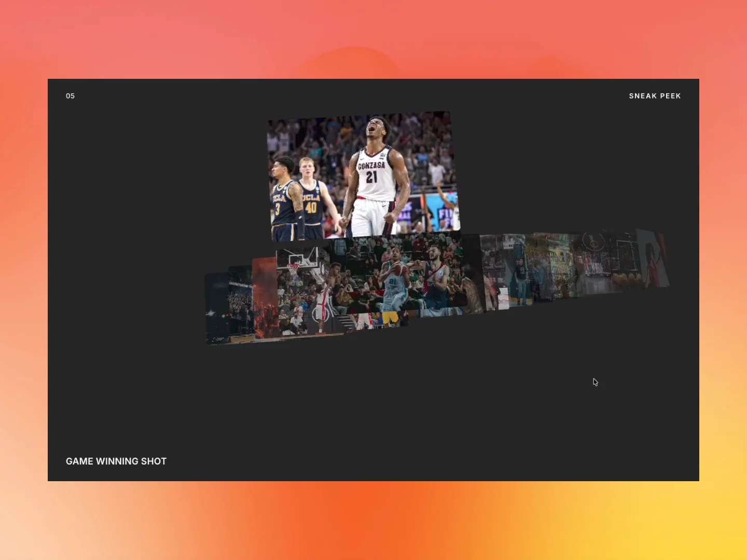Click the SNEAK PEEK label

655,96
